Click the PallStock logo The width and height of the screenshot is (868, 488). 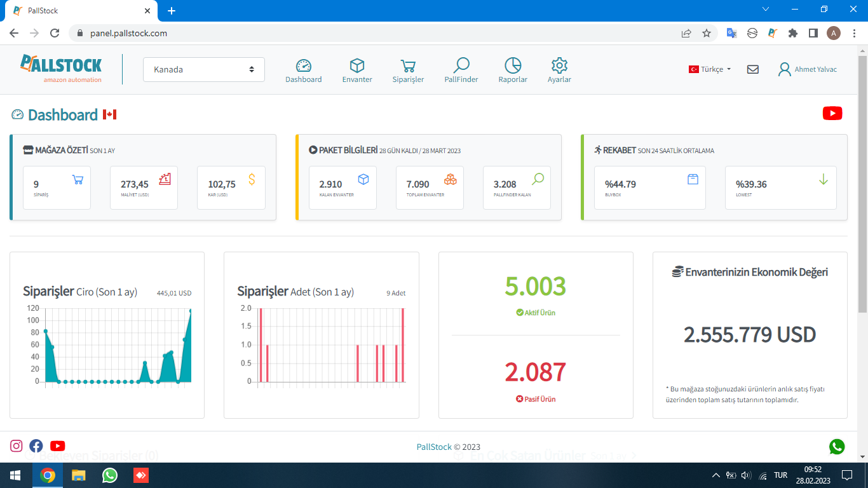click(x=61, y=69)
